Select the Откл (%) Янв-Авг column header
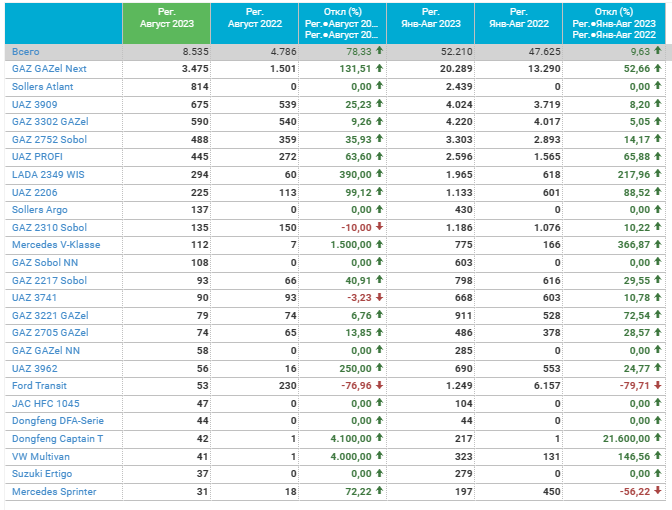 pos(614,23)
